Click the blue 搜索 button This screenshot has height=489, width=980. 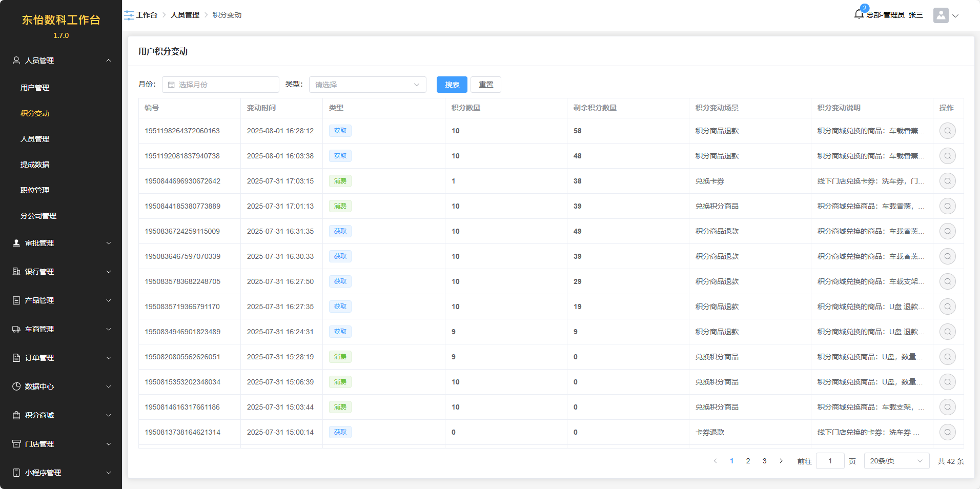tap(452, 85)
